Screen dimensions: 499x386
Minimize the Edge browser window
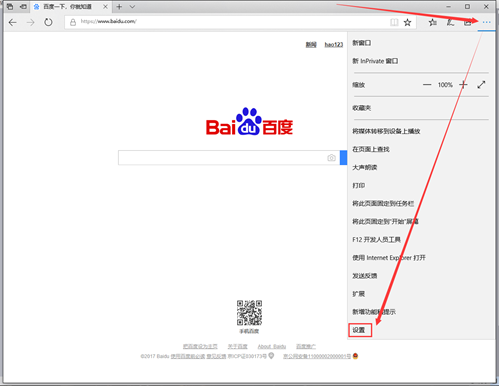tap(448, 7)
